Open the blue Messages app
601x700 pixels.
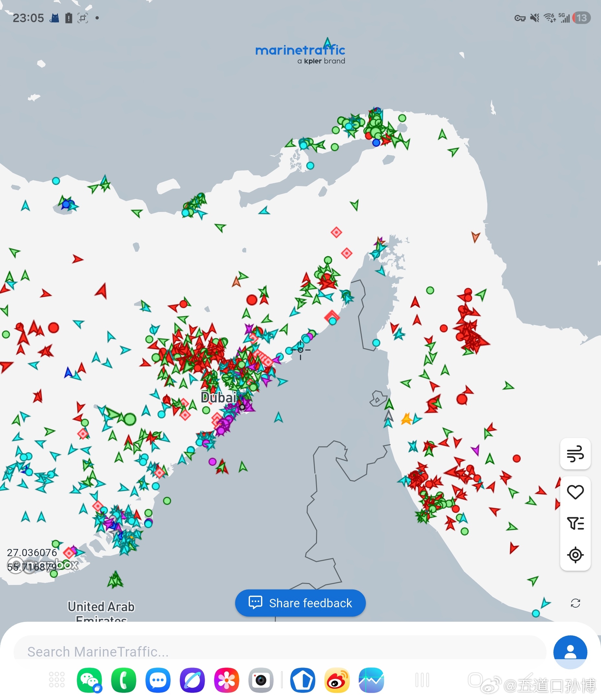tap(158, 680)
